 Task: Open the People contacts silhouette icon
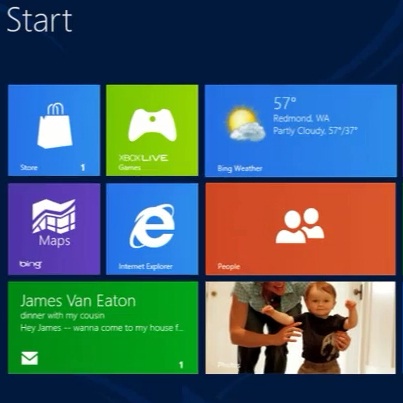point(300,225)
